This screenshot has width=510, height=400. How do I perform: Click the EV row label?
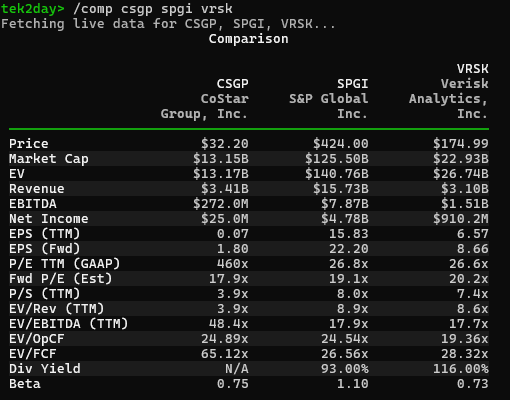(17, 174)
